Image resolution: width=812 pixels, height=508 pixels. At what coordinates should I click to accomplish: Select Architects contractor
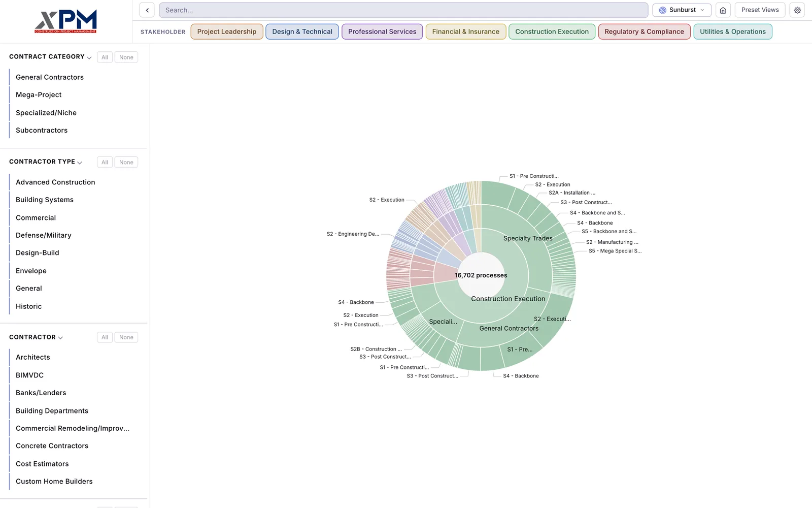click(x=33, y=357)
